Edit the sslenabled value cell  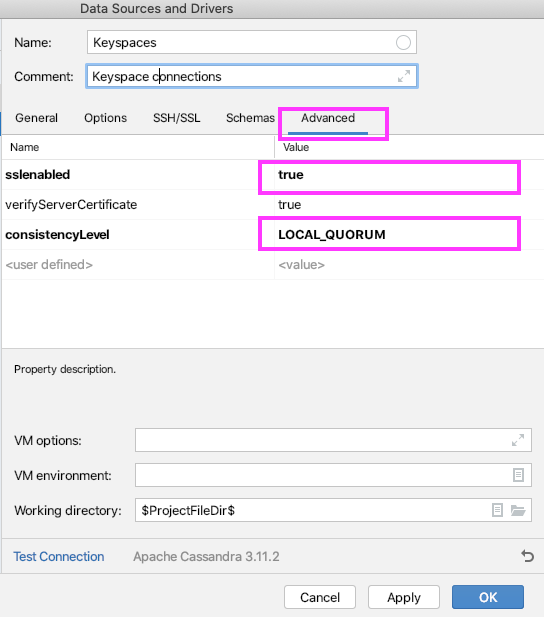point(409,175)
